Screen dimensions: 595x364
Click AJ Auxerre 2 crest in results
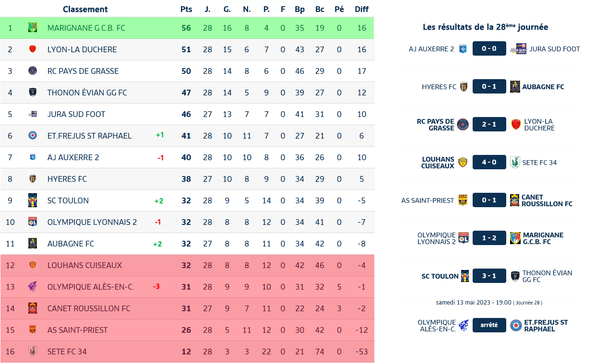[463, 49]
